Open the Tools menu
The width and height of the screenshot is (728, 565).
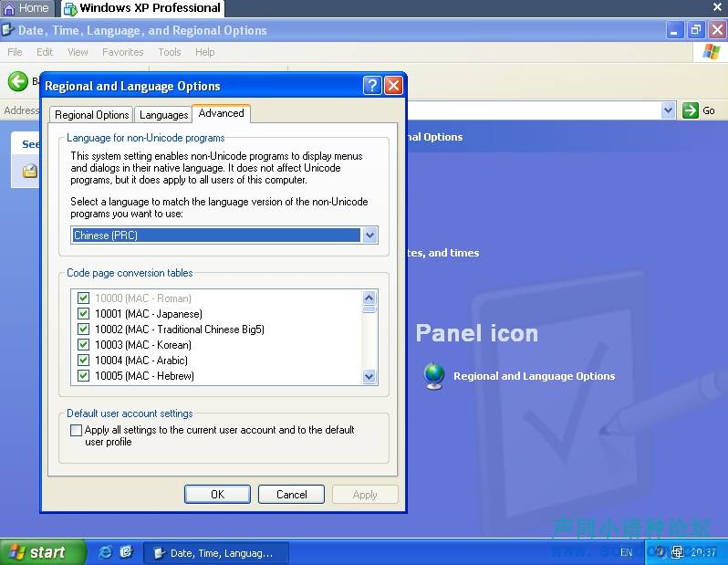[169, 52]
